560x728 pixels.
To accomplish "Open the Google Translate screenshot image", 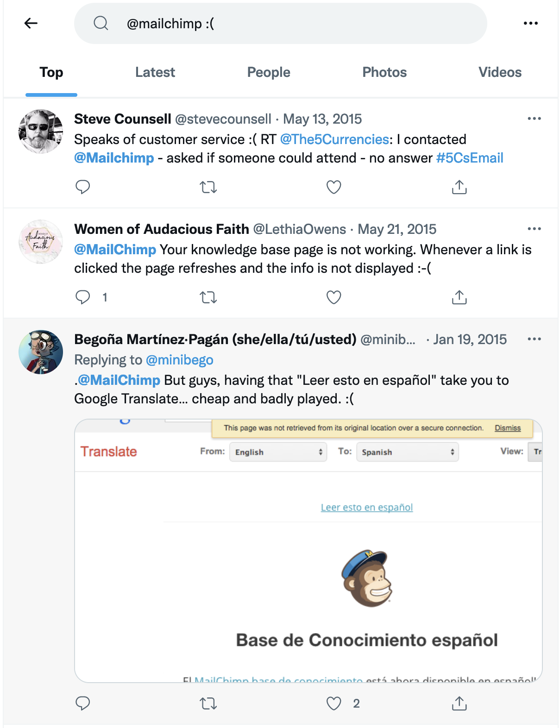I will click(308, 550).
